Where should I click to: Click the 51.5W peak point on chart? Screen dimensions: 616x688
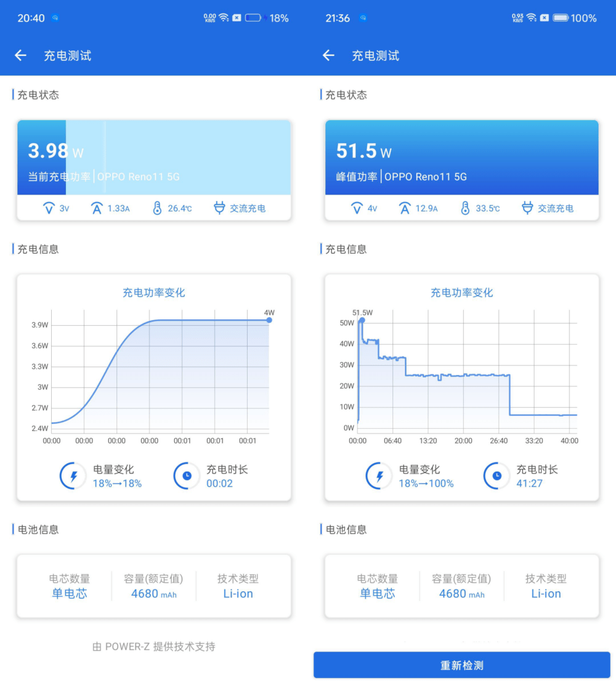pyautogui.click(x=362, y=320)
